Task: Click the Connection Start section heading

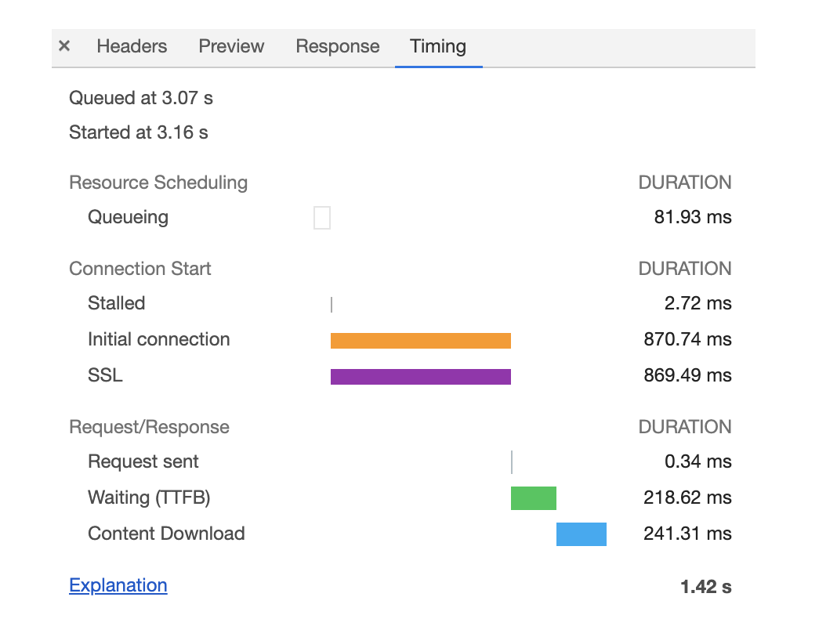Action: coord(140,269)
